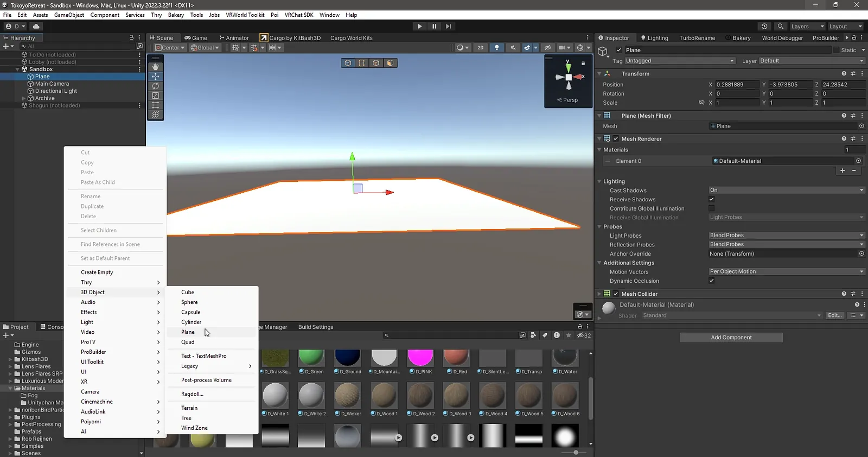Screen dimensions: 868x457
Task: Select the Rotate tool in scene toolbar
Action: point(156,86)
